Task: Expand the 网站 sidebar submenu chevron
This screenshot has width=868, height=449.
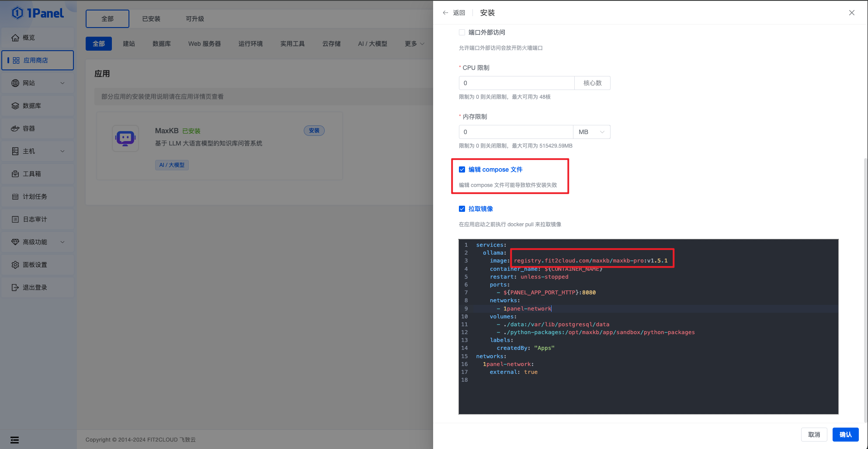Action: tap(62, 83)
